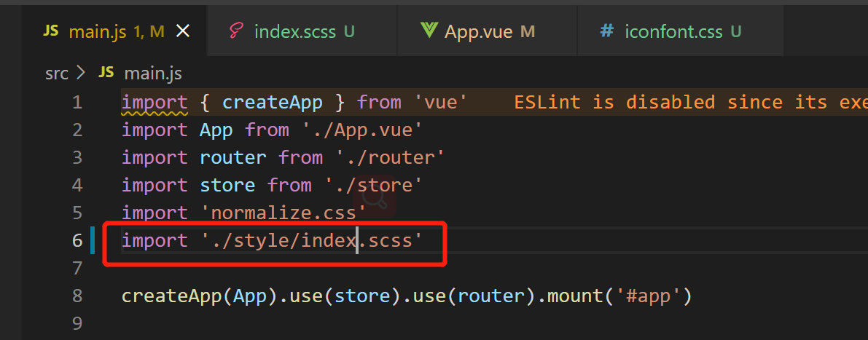Click line number 1 in the gutter
Screen dimensions: 868x340
pyautogui.click(x=77, y=103)
